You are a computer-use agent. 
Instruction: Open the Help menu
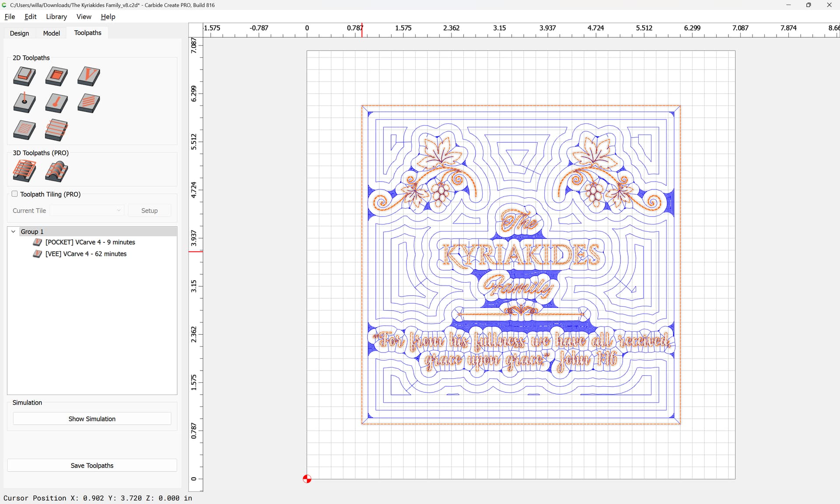pos(108,17)
